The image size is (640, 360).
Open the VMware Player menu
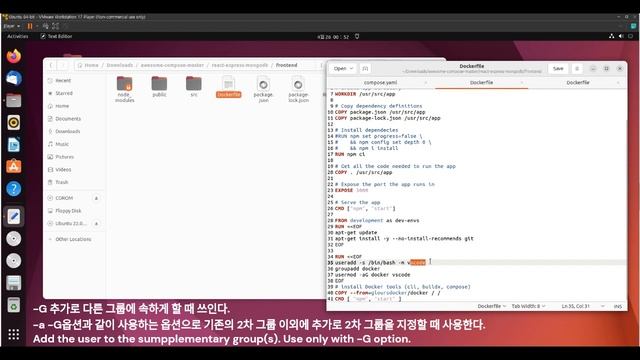[x=11, y=26]
